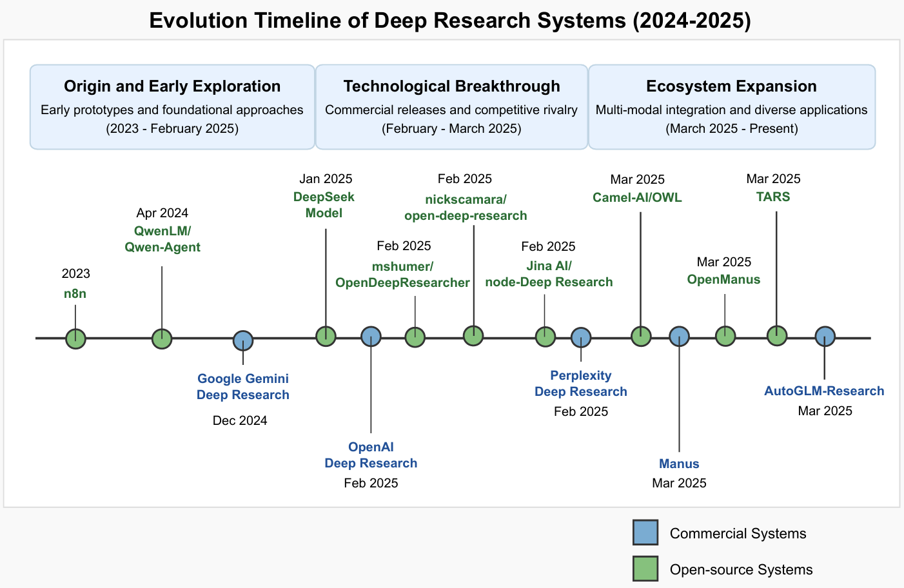Click the 'Commercial Systems' legend text
Screen dimensions: 904x588
(x=738, y=534)
